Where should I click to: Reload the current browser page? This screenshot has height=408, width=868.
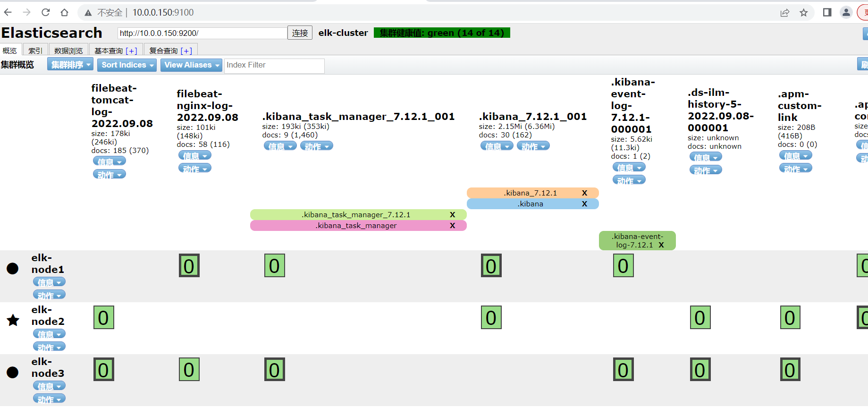[x=46, y=12]
